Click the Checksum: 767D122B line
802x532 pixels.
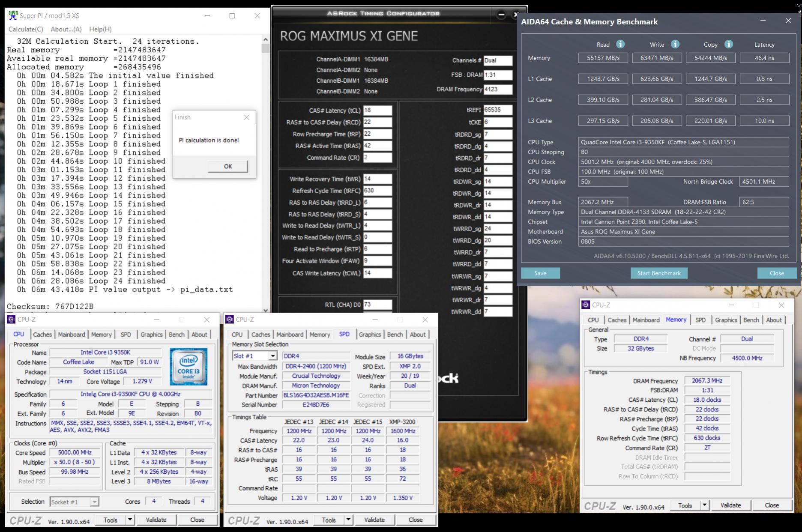[50, 306]
